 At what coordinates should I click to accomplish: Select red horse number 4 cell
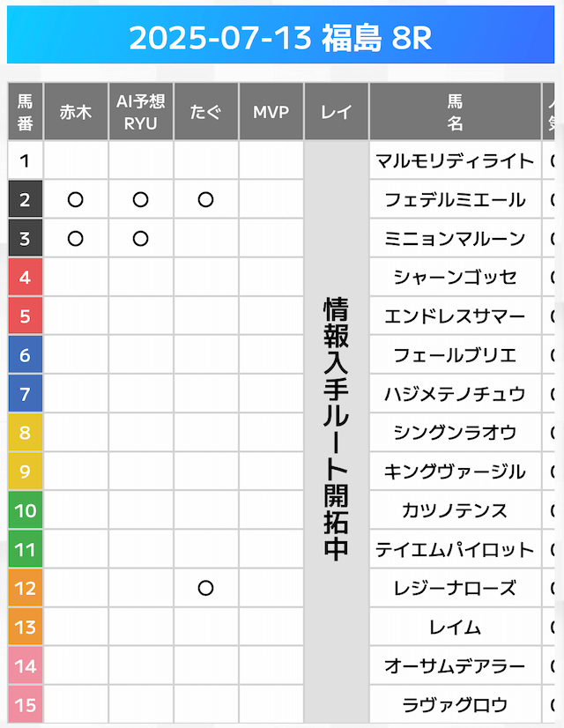tap(26, 277)
